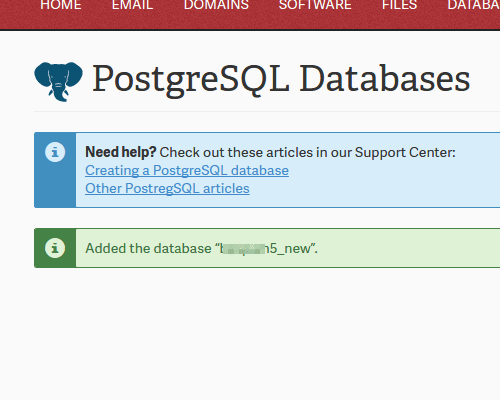Image resolution: width=500 pixels, height=400 pixels.
Task: Open the HOME menu item
Action: 61,5
